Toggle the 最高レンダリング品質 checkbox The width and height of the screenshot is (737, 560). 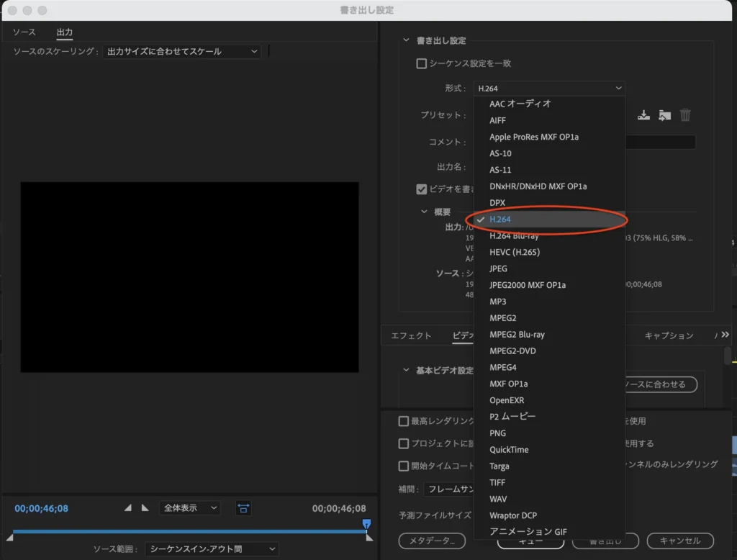click(x=404, y=421)
